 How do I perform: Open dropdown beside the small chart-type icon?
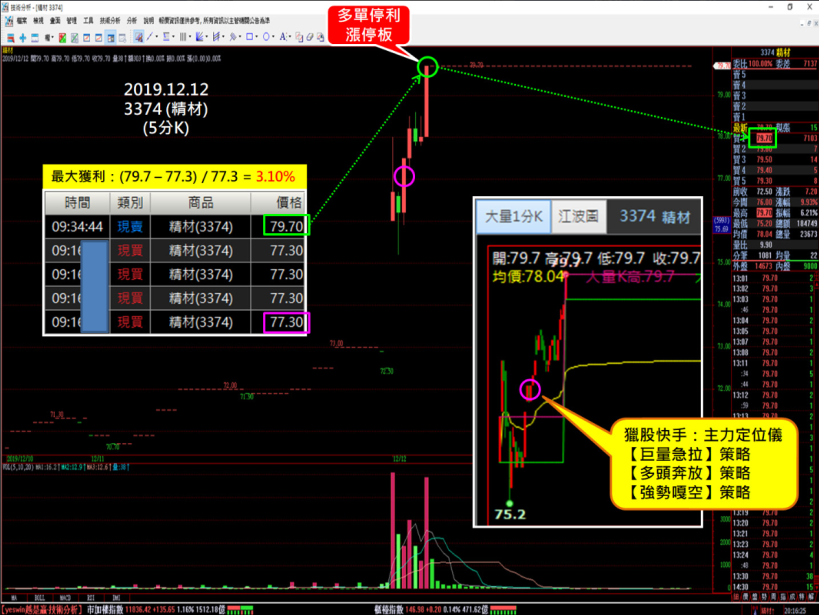(x=53, y=37)
